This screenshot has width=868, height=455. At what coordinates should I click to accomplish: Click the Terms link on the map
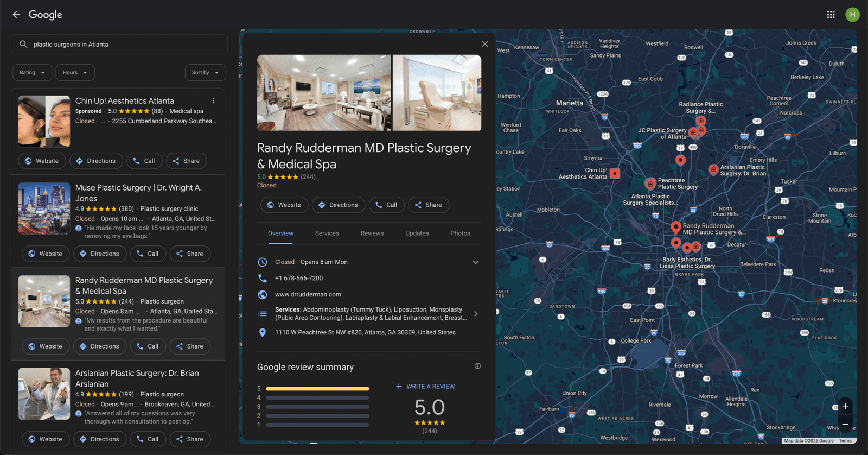(845, 441)
